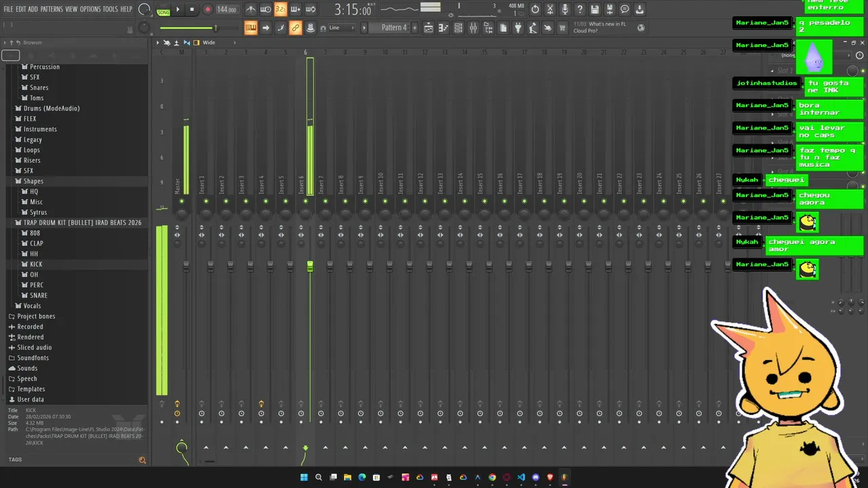The width and height of the screenshot is (868, 488).
Task: Open the mixer options menu arrow
Action: pyautogui.click(x=158, y=43)
